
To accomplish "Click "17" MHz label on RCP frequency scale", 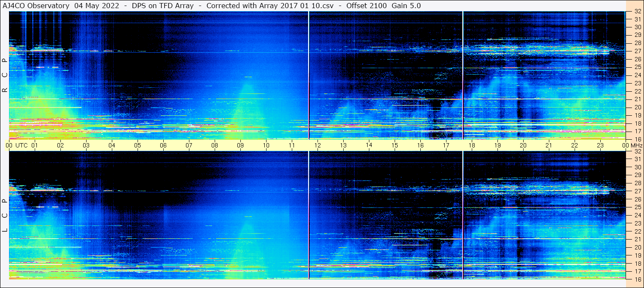I will coord(637,131).
